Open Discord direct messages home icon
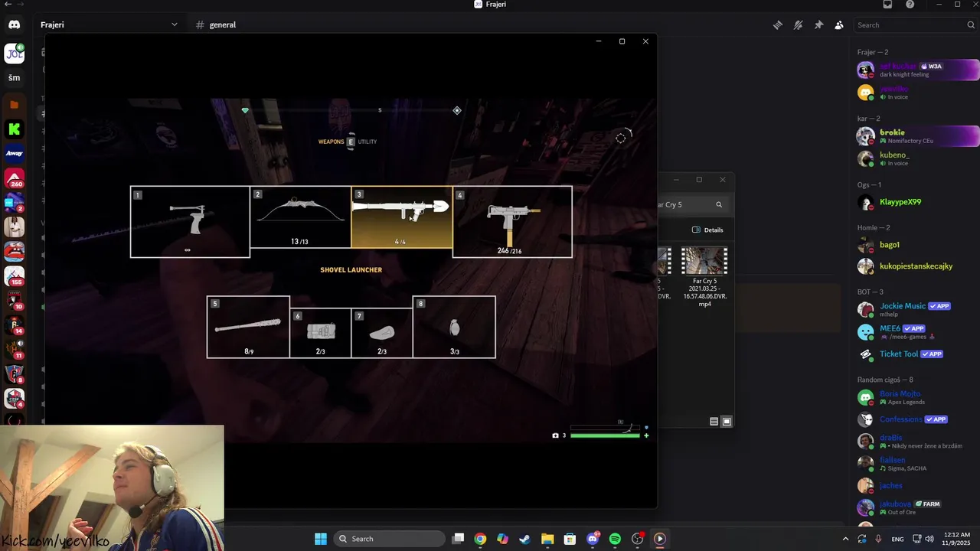980x551 pixels. click(15, 24)
